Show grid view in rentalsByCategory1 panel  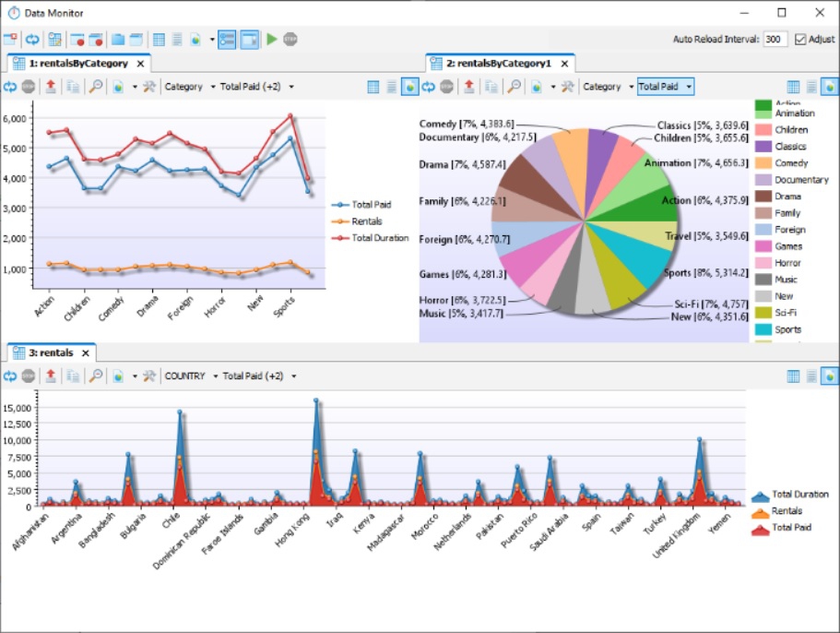793,87
